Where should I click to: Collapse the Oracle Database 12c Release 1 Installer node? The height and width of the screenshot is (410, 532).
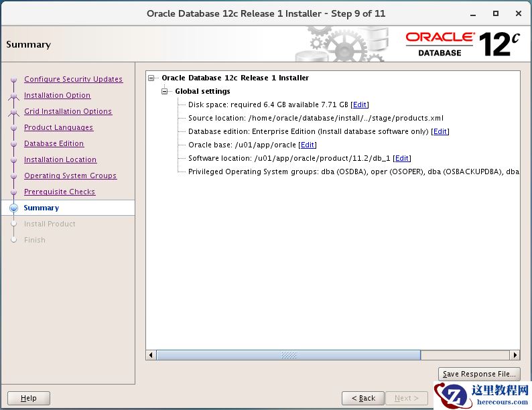point(151,78)
